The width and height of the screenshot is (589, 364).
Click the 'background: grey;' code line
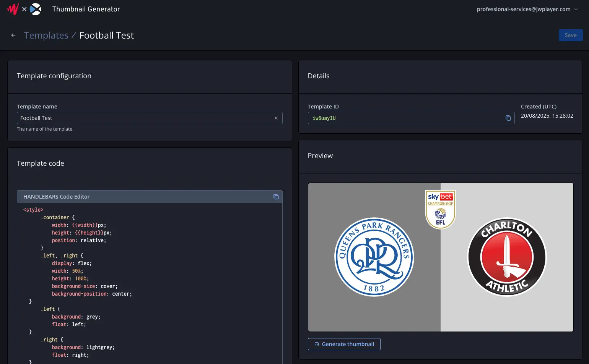click(76, 317)
